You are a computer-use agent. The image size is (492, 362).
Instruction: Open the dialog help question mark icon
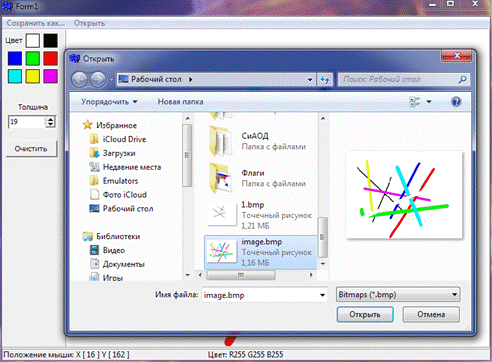(x=456, y=102)
